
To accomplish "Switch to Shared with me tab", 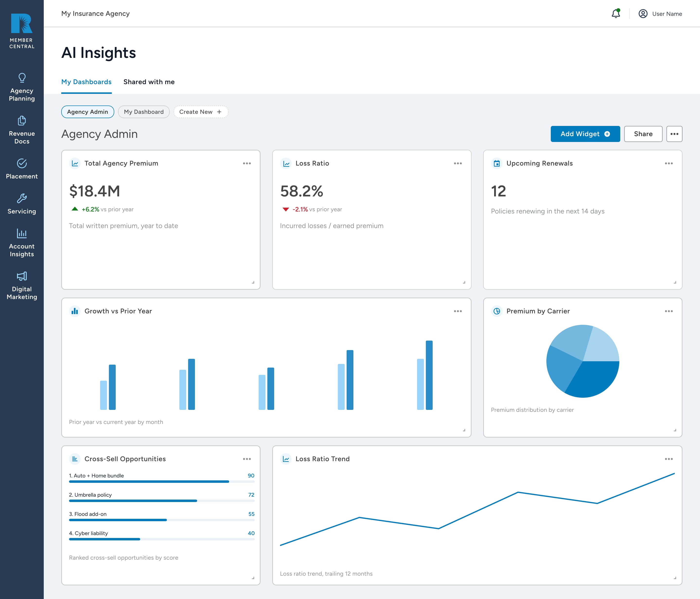I will (x=149, y=82).
